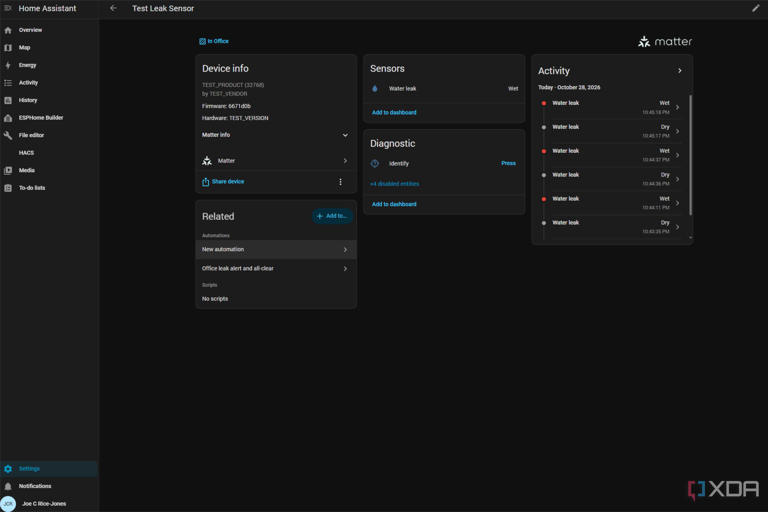
Task: Click the No scripts text
Action: [215, 299]
